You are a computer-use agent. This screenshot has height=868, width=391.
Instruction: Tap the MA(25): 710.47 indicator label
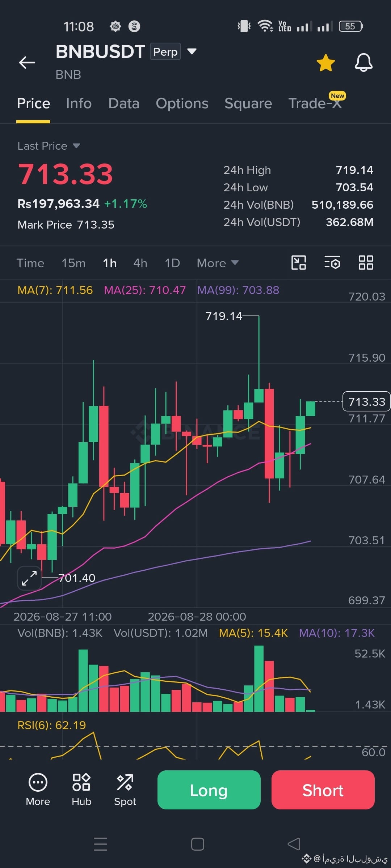tap(145, 290)
